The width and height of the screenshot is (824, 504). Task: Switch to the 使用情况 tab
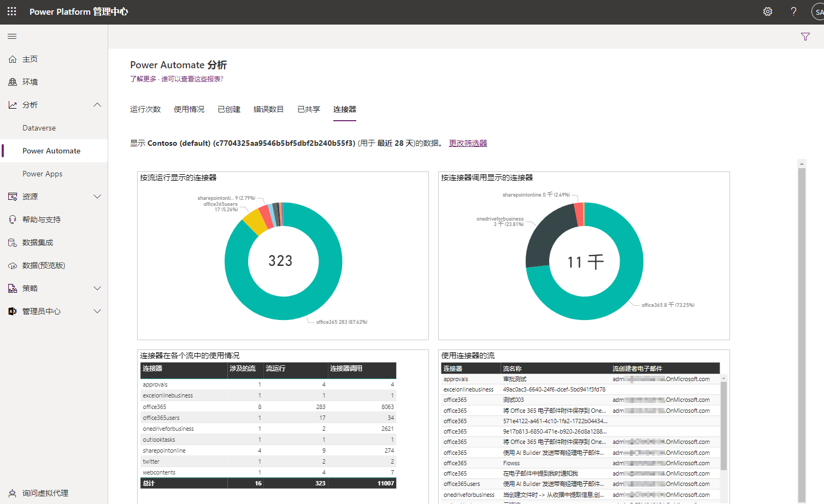tap(189, 109)
